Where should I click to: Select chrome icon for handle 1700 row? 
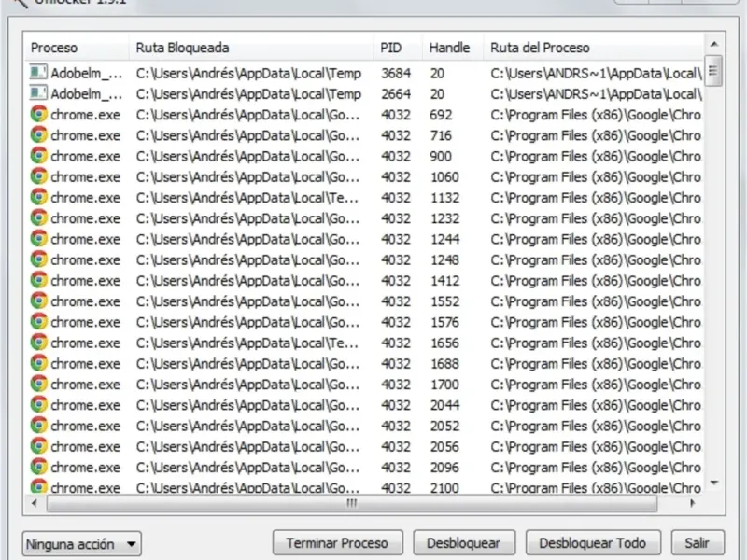tap(39, 384)
